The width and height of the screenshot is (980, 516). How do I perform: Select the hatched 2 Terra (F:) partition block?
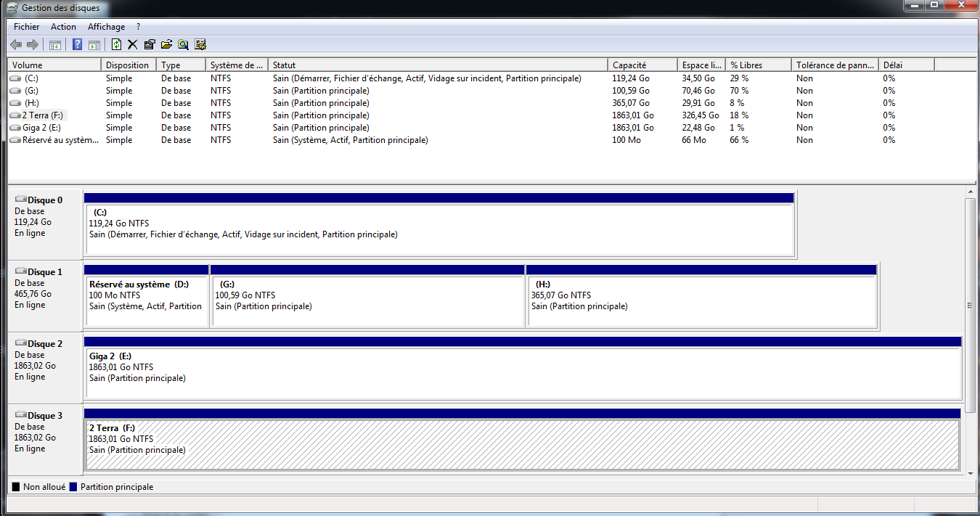click(x=523, y=440)
